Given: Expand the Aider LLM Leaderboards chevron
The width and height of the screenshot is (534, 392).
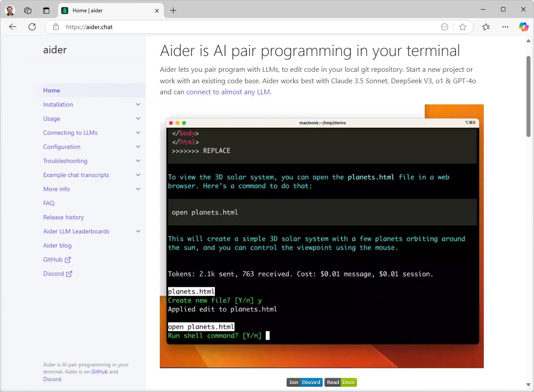Looking at the screenshot, I should coord(138,231).
